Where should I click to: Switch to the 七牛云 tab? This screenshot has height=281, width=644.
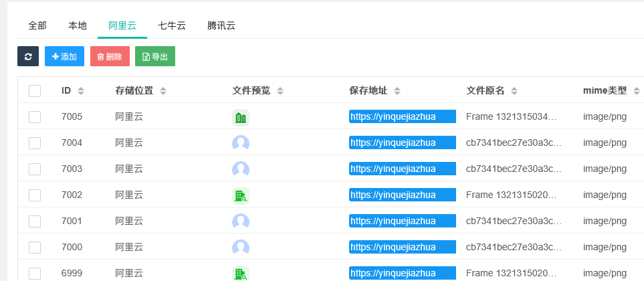(x=172, y=26)
